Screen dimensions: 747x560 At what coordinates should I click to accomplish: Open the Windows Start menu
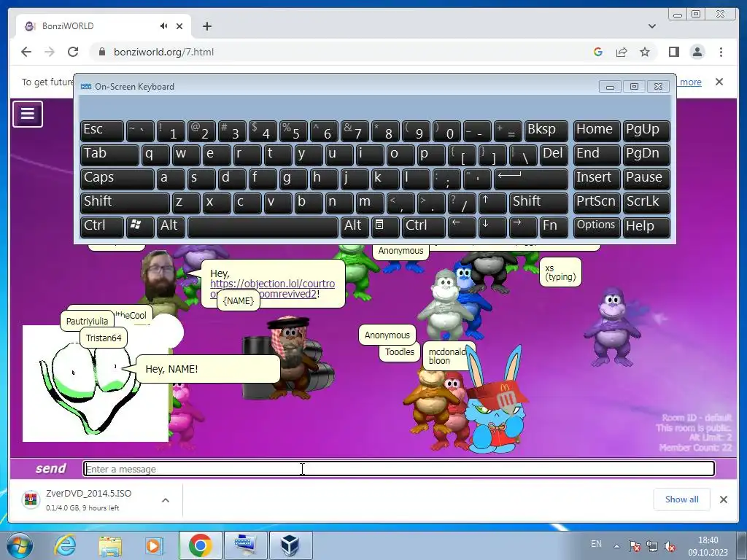(19, 545)
